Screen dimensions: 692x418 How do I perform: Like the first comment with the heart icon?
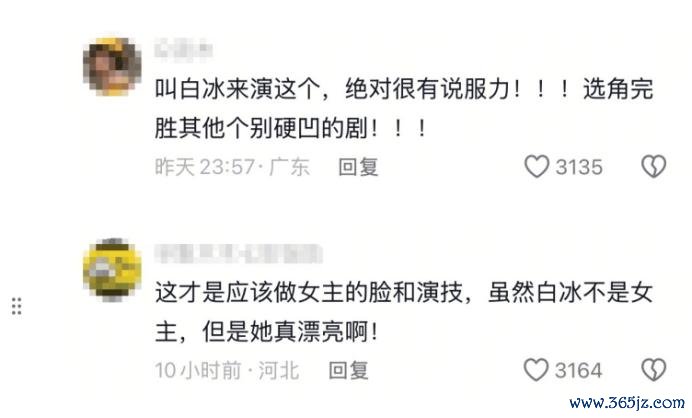536,167
